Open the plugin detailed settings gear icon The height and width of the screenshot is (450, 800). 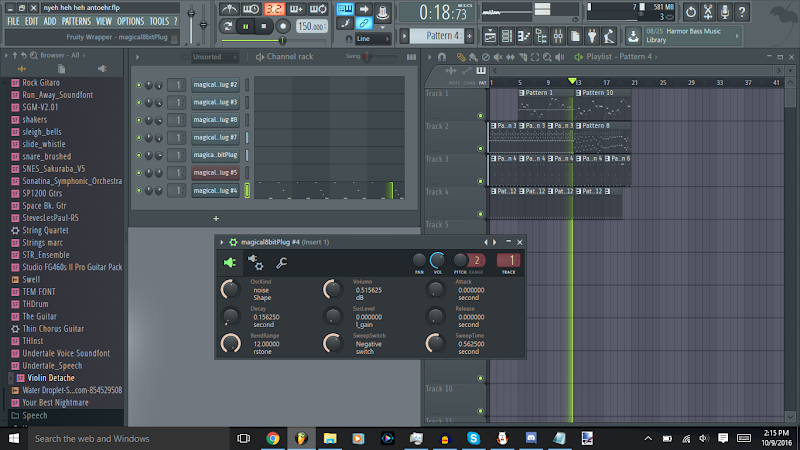pyautogui.click(x=255, y=262)
